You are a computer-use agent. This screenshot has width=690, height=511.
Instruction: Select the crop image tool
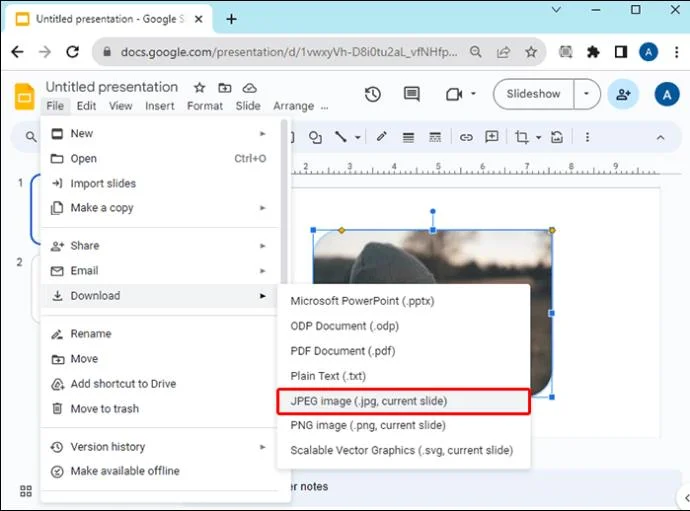click(x=521, y=137)
